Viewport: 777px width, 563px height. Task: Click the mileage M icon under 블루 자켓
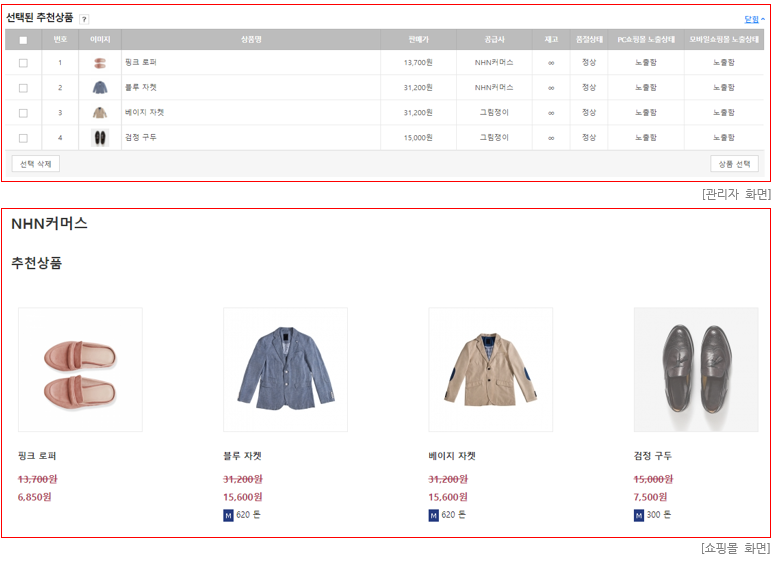tap(228, 516)
